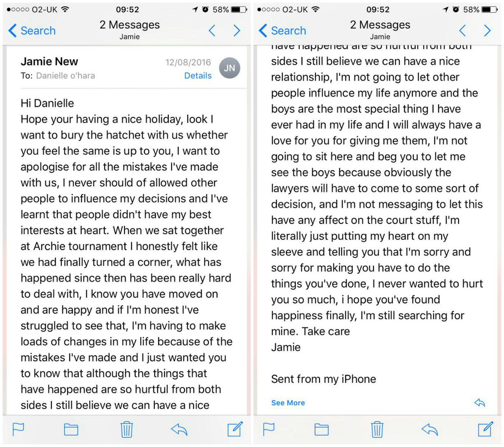Tap reply arrow in left screenshot's bottom toolbar
Image resolution: width=504 pixels, height=447 pixels.
tap(179, 429)
